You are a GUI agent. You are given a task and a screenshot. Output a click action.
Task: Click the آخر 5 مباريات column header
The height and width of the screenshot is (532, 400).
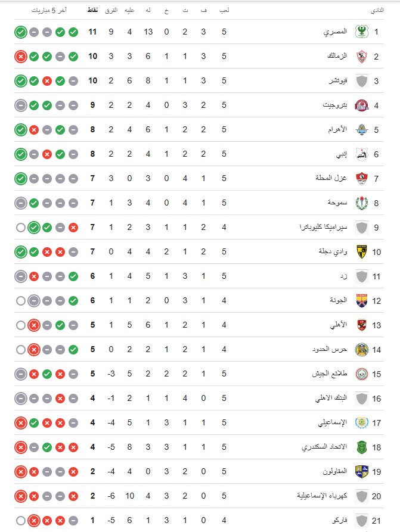(x=49, y=10)
